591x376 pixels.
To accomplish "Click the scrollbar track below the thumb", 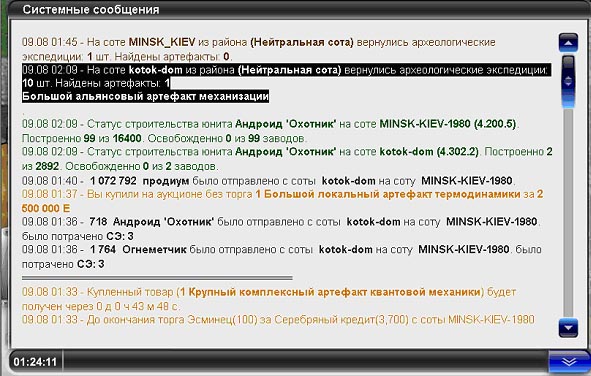I will [x=568, y=213].
